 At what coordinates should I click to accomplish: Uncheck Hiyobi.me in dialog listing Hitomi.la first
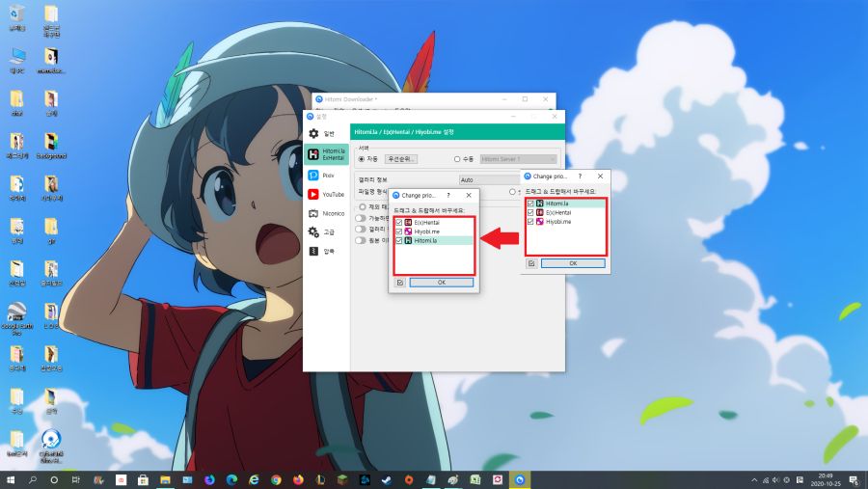(x=530, y=222)
